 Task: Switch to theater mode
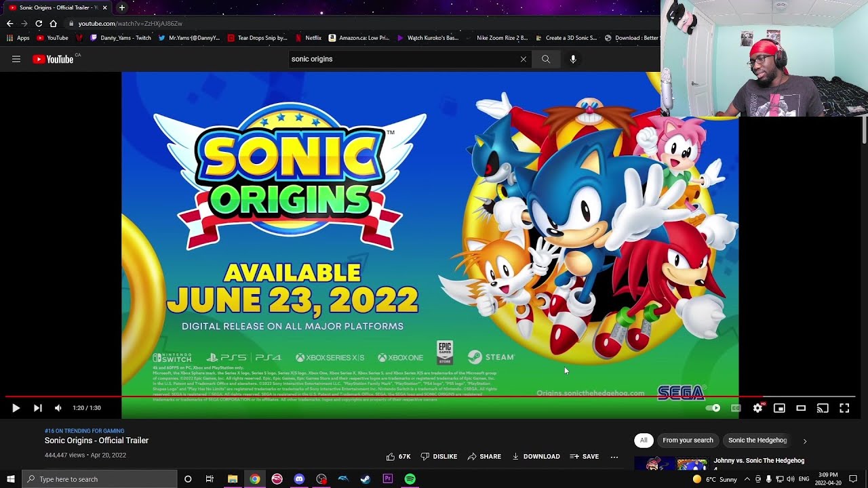pyautogui.click(x=801, y=408)
